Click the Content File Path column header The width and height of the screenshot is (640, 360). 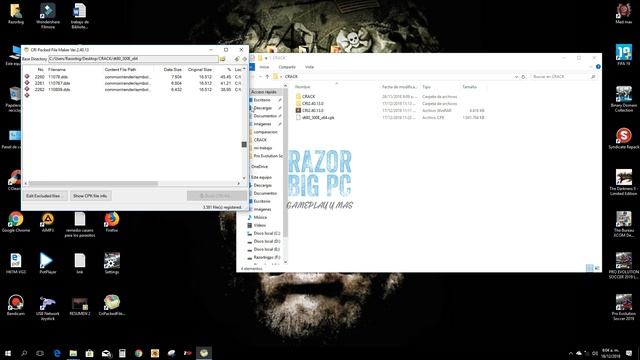click(120, 70)
